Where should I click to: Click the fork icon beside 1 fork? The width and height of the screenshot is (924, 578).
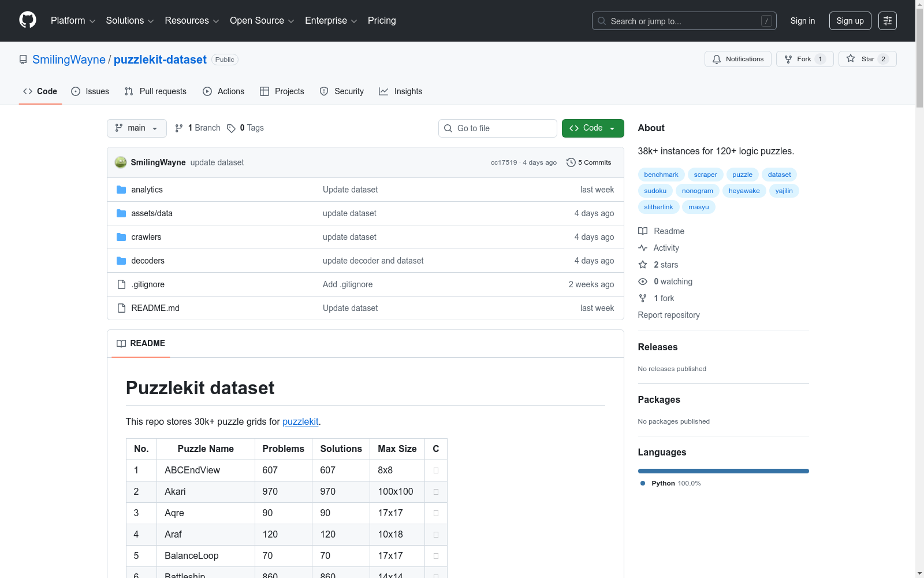click(x=643, y=298)
